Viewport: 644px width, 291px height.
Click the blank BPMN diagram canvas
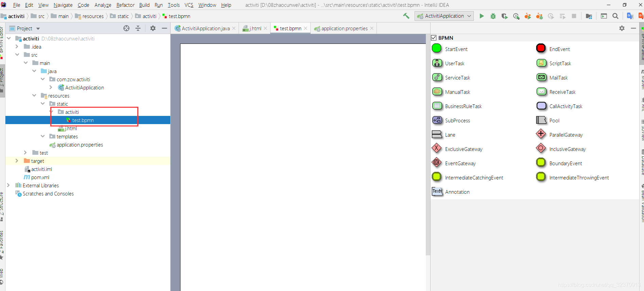pyautogui.click(x=303, y=167)
